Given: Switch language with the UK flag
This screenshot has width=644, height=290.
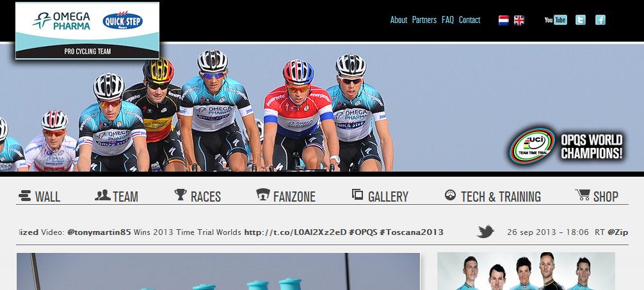Looking at the screenshot, I should pos(519,20).
